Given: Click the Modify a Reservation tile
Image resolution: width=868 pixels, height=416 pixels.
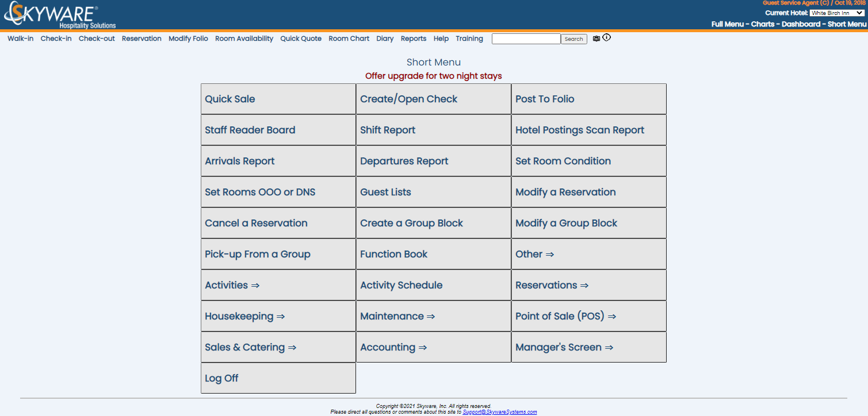Looking at the screenshot, I should (589, 192).
